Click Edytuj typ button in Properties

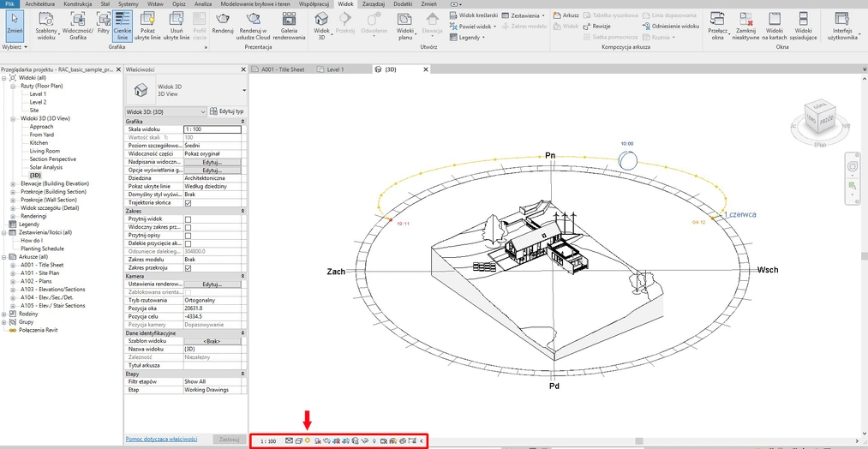click(x=227, y=111)
